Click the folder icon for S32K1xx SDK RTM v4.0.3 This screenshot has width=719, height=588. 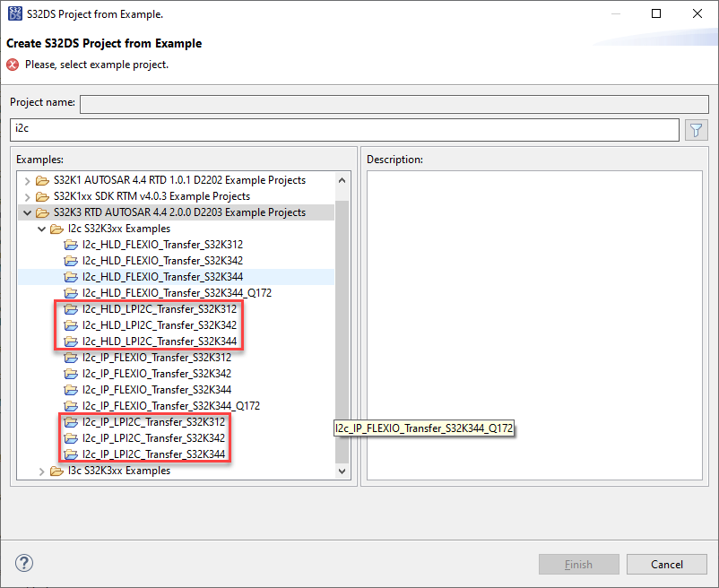click(x=42, y=195)
